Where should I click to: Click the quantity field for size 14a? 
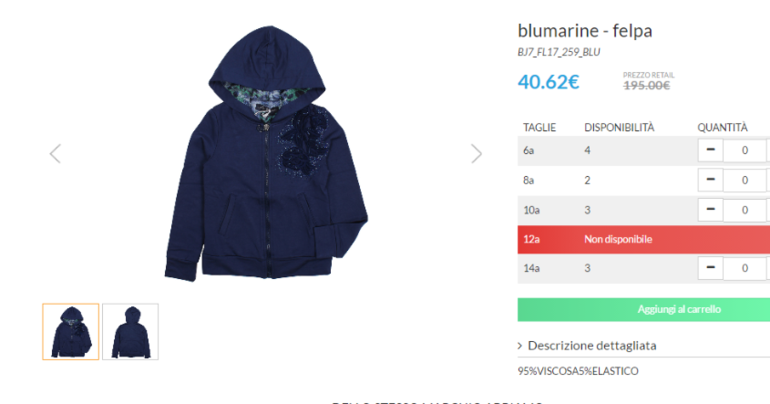tap(744, 268)
